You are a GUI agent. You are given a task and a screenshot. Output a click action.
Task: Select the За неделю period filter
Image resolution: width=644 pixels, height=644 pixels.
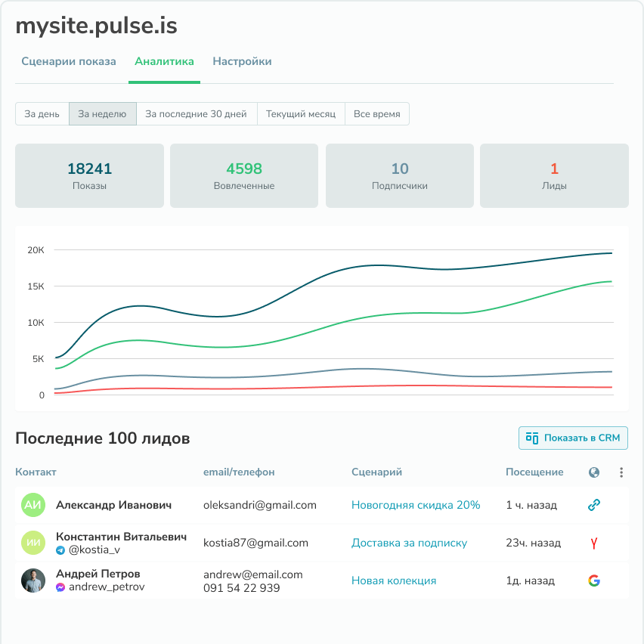[x=102, y=114]
